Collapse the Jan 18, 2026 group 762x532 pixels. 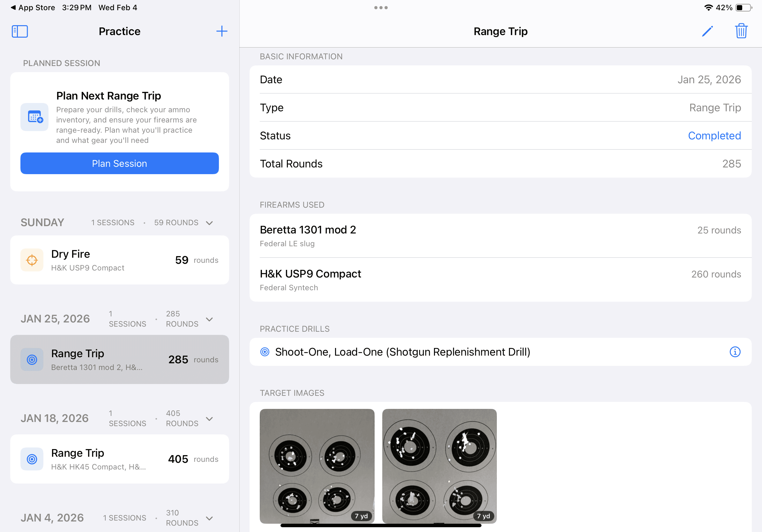(209, 418)
